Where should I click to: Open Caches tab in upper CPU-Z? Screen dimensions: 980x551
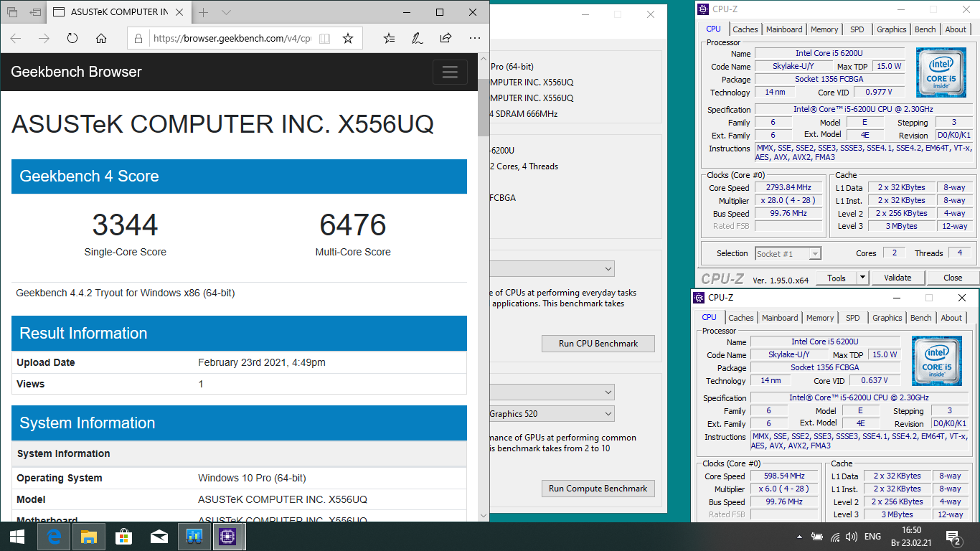745,29
